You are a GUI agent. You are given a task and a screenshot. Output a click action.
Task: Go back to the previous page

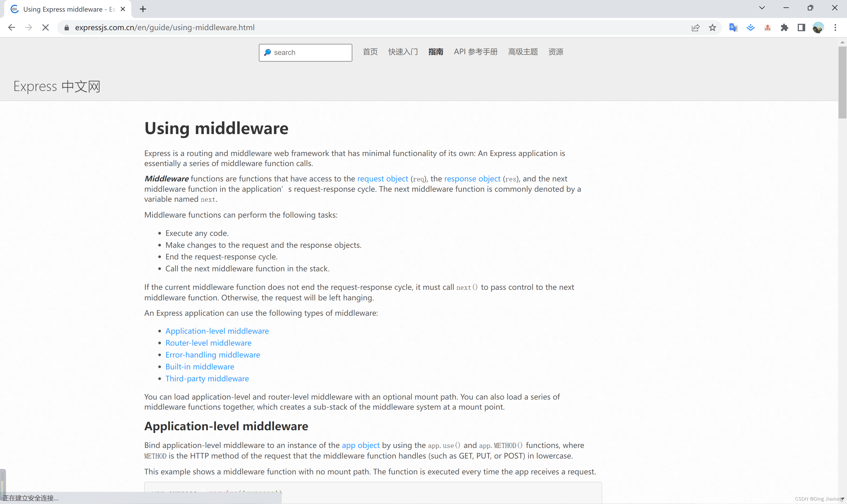pos(12,28)
